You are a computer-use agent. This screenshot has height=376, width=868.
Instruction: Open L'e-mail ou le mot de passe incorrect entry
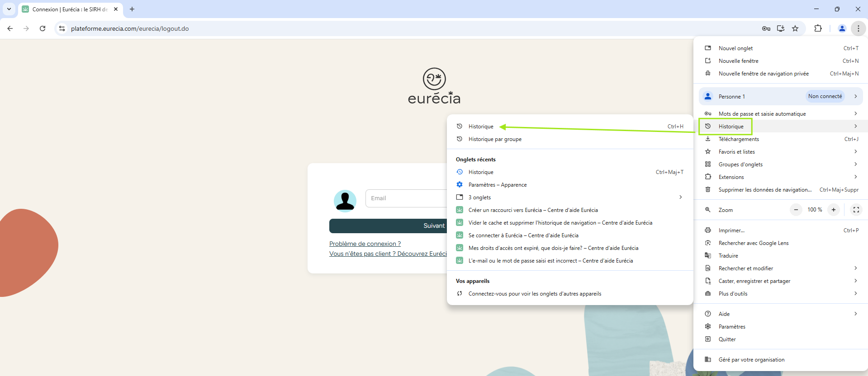click(x=570, y=261)
